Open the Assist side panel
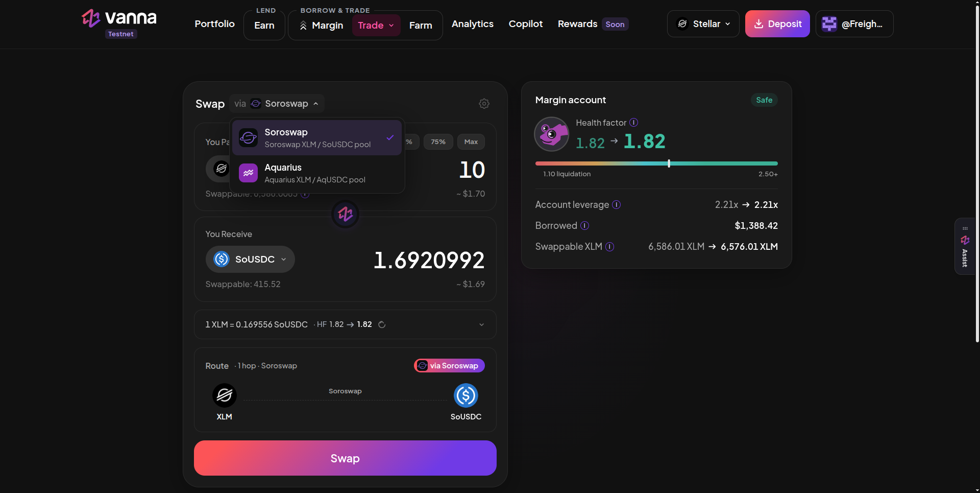 pyautogui.click(x=965, y=246)
